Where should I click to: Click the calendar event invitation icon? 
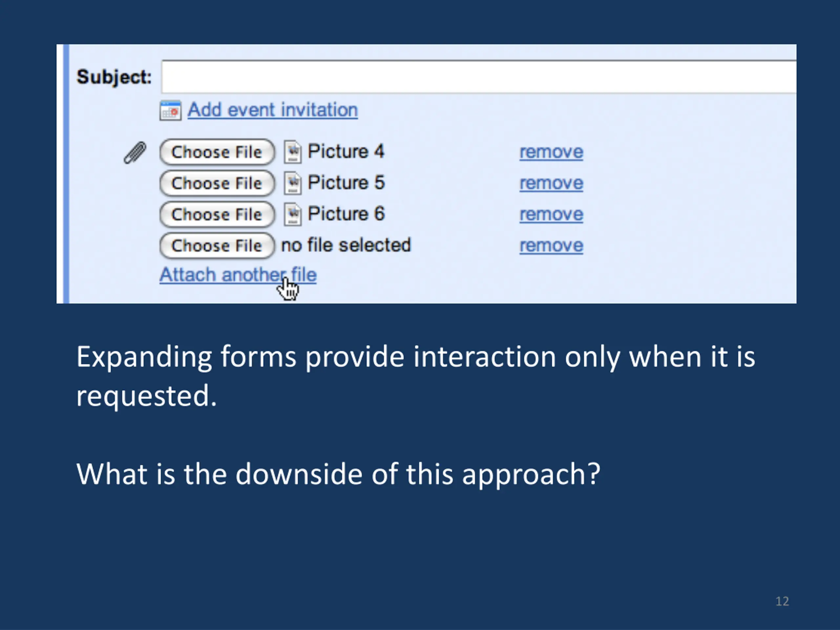(171, 111)
